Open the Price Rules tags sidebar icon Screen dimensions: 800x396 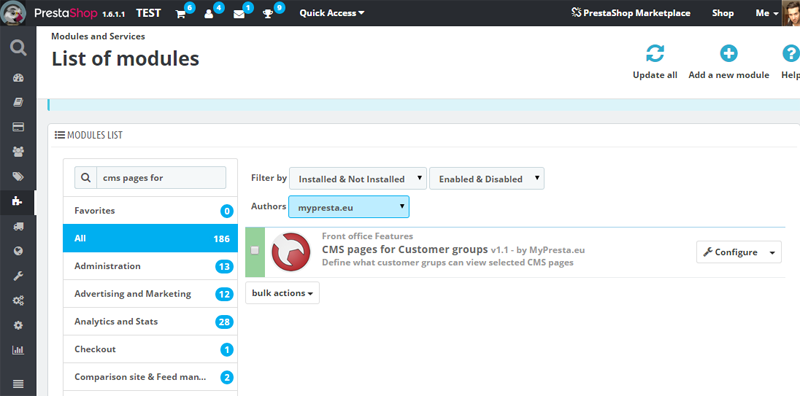tap(18, 177)
